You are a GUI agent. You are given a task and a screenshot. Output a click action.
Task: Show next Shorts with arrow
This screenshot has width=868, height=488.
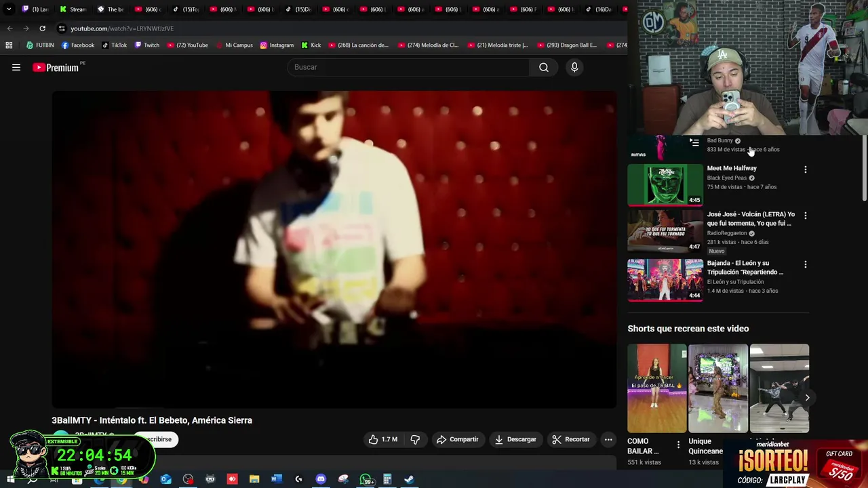click(807, 397)
